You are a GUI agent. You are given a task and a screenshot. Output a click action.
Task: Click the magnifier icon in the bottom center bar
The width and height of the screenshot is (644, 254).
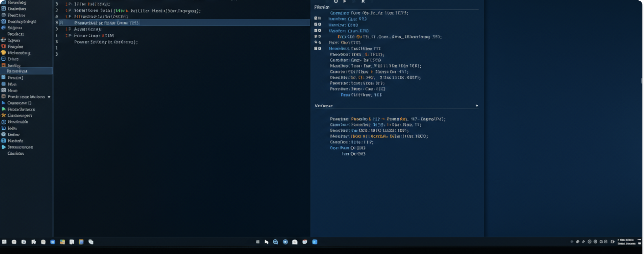[x=275, y=242]
